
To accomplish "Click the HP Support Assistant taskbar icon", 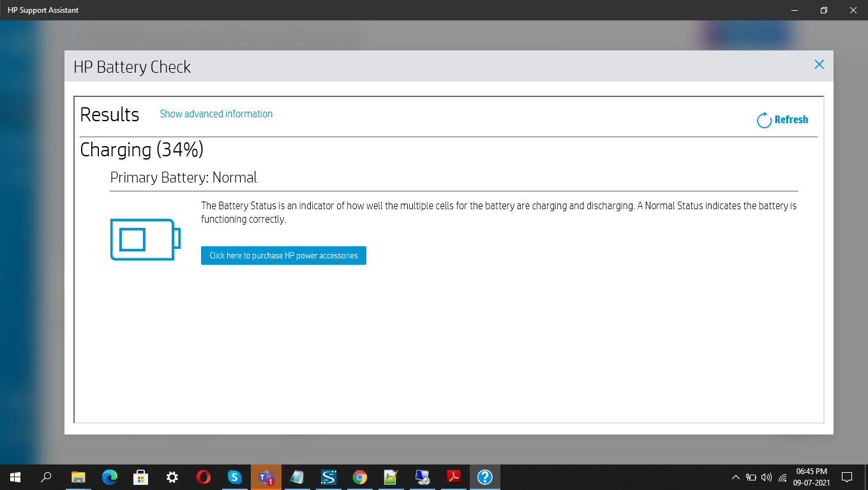I will pyautogui.click(x=485, y=477).
